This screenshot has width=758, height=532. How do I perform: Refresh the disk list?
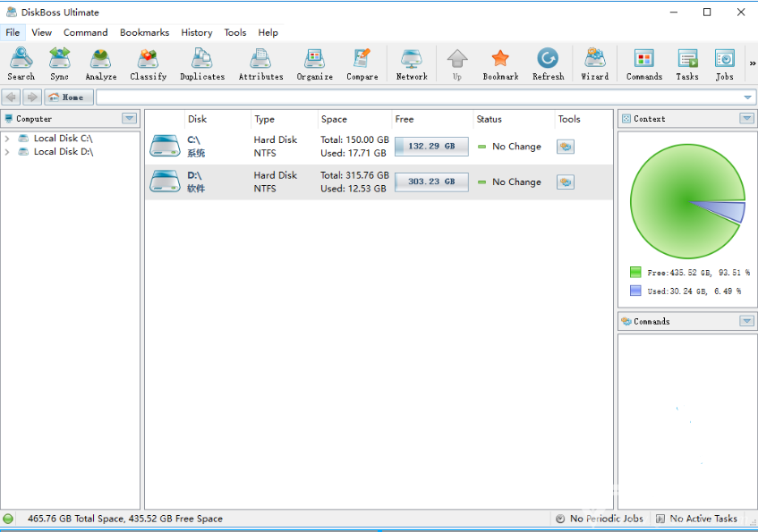pyautogui.click(x=549, y=63)
